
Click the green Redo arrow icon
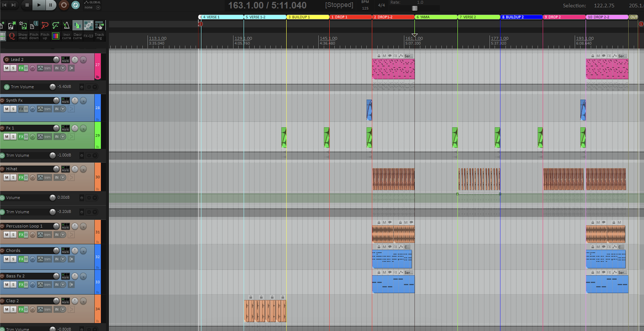pyautogui.click(x=56, y=26)
